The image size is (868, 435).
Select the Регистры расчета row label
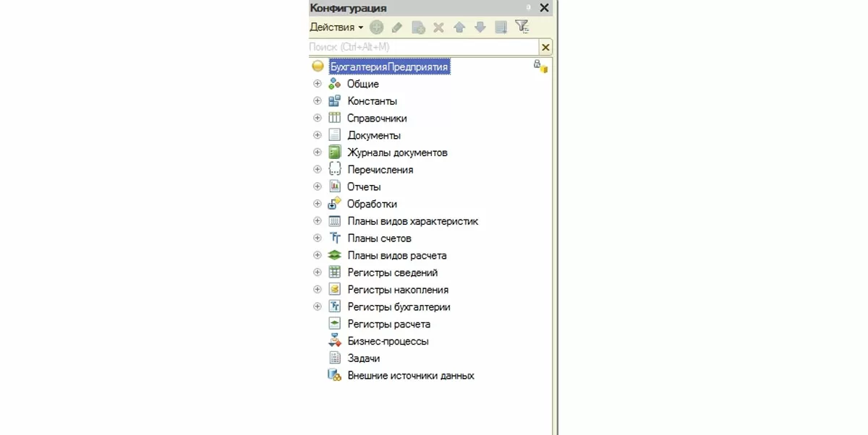click(x=388, y=324)
